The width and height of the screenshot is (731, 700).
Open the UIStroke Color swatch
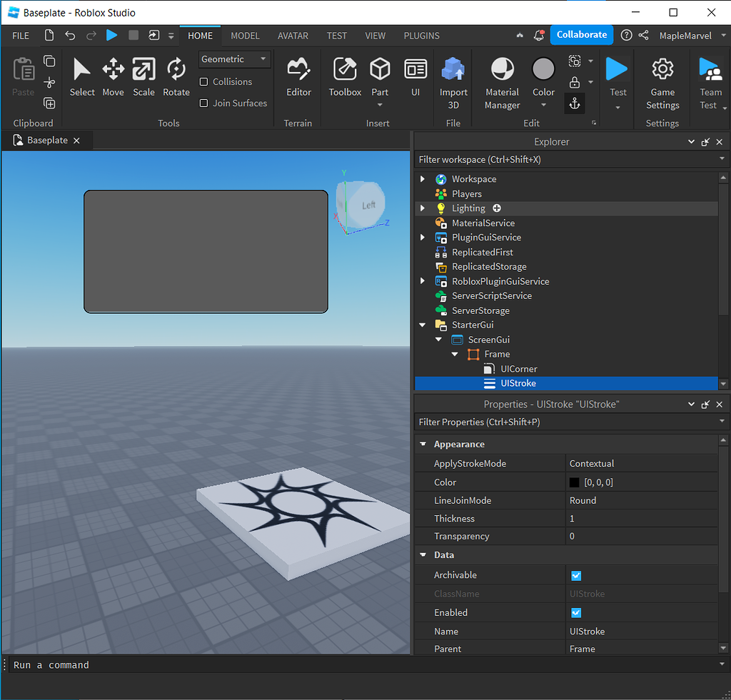point(574,482)
